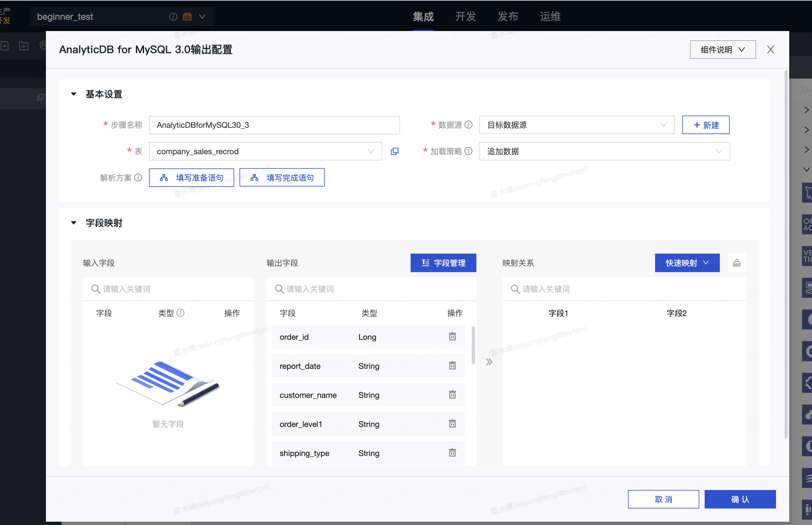Click the info icon next to beginner_test
This screenshot has height=525, width=812.
pyautogui.click(x=173, y=17)
